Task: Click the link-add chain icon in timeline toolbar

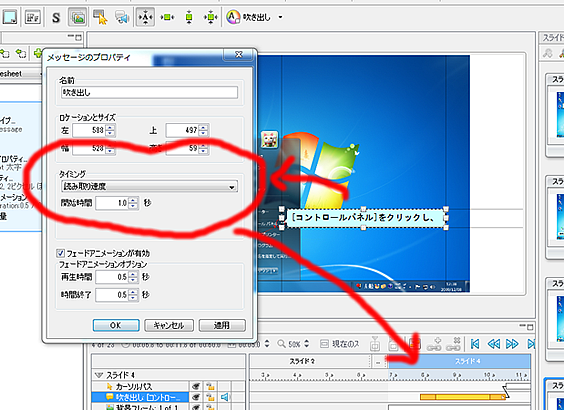Action: (x=434, y=344)
